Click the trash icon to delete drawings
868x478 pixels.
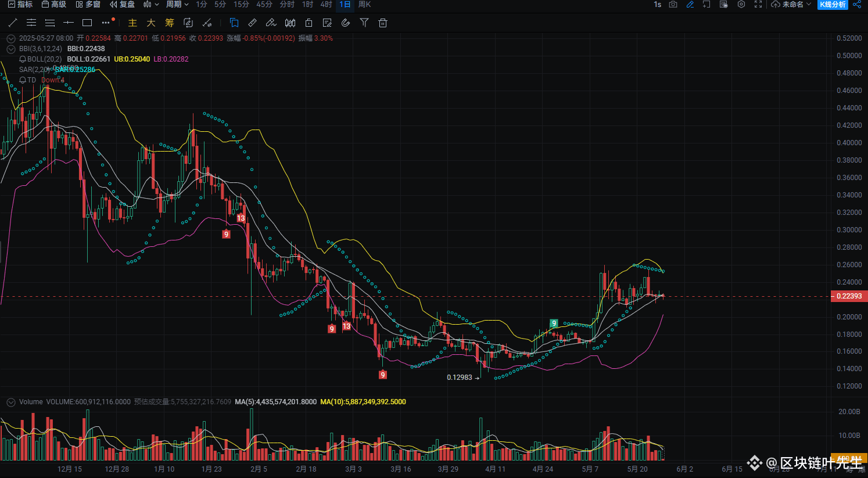(382, 23)
